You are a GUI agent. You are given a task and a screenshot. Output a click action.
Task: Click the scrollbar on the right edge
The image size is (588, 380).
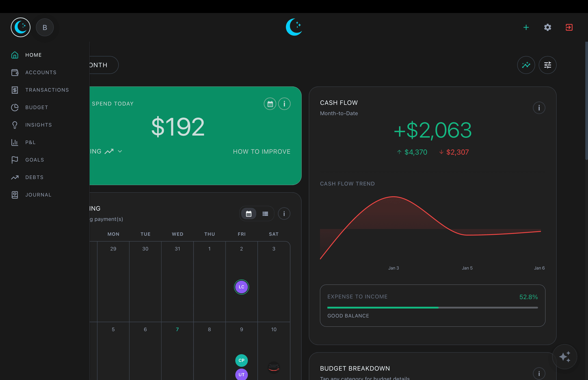(x=586, y=99)
